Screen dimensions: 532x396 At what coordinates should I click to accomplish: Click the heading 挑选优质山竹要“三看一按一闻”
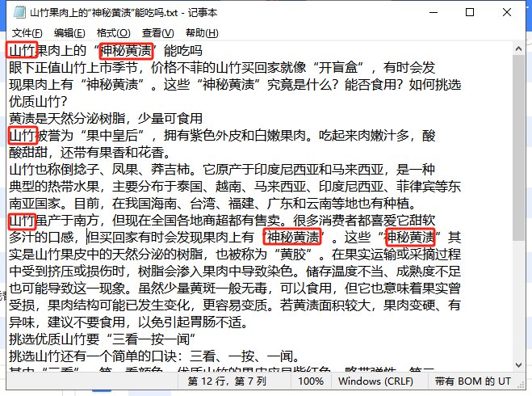(103, 339)
